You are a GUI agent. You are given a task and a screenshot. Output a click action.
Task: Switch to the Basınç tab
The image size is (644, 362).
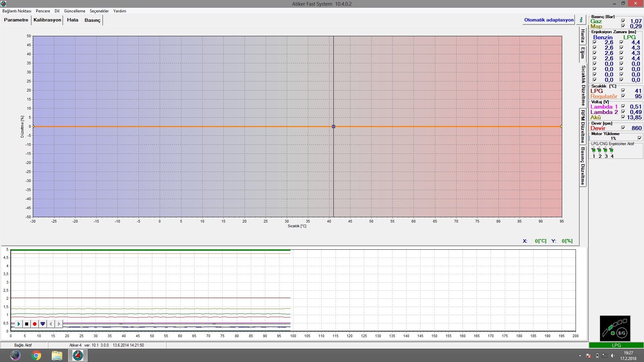[93, 20]
